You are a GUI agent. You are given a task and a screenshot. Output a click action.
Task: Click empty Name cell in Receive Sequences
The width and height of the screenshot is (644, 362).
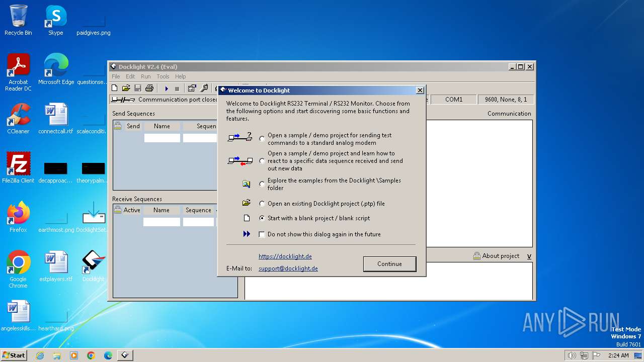coord(162,222)
